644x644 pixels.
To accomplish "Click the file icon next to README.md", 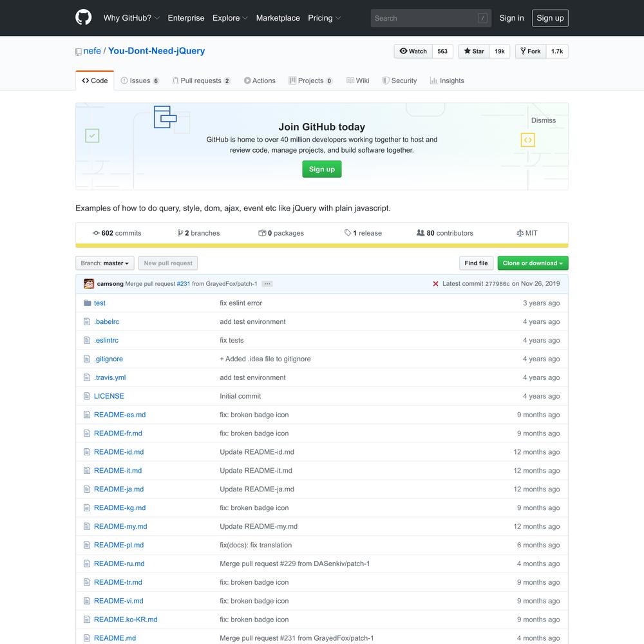I will click(x=87, y=638).
